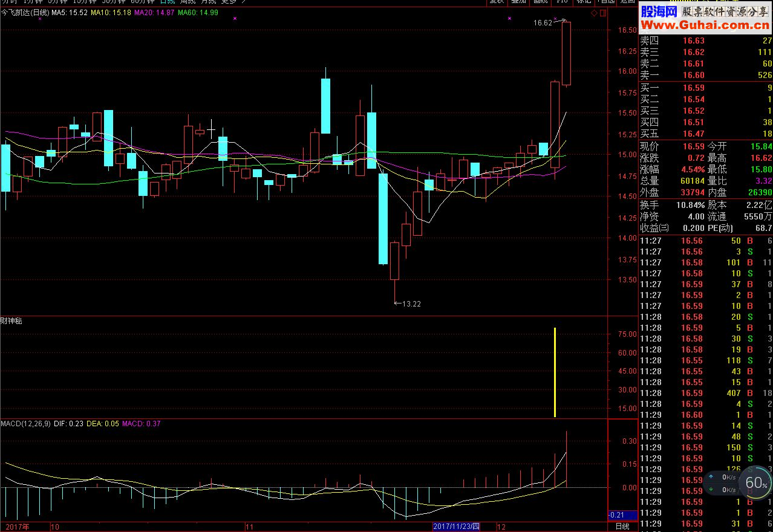Select the 11:27 trade row with 101 B
The height and width of the screenshot is (532, 773).
[706, 262]
